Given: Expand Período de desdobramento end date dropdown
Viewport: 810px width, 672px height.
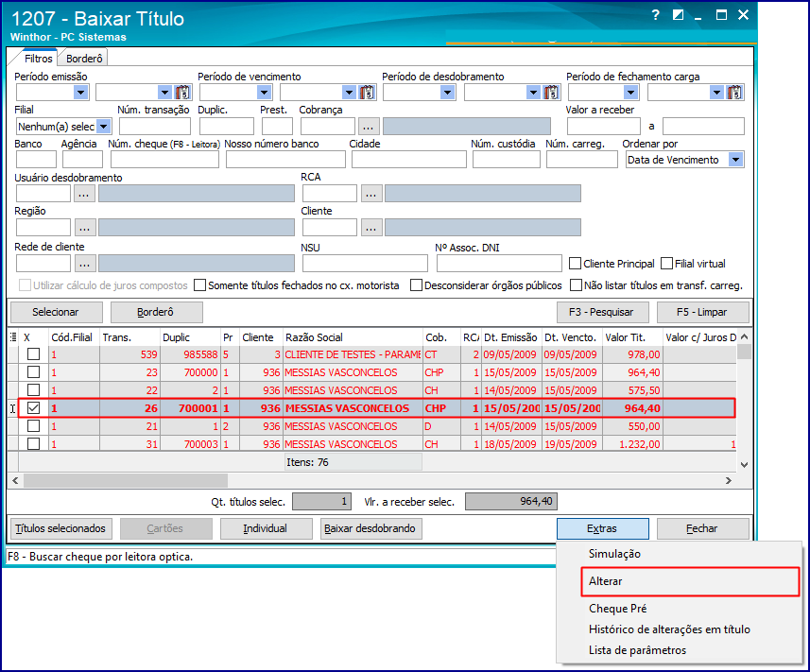Looking at the screenshot, I should [534, 93].
